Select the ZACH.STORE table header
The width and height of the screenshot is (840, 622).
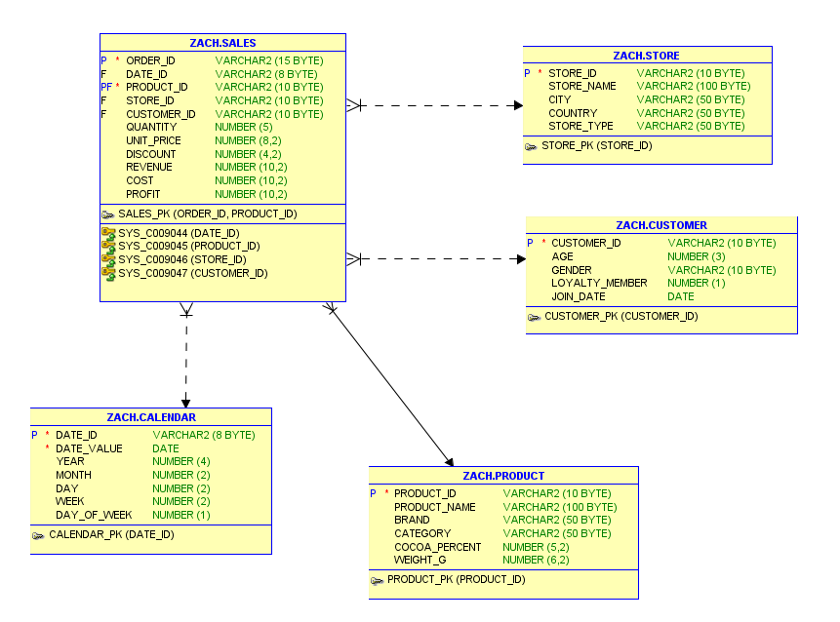click(x=647, y=56)
